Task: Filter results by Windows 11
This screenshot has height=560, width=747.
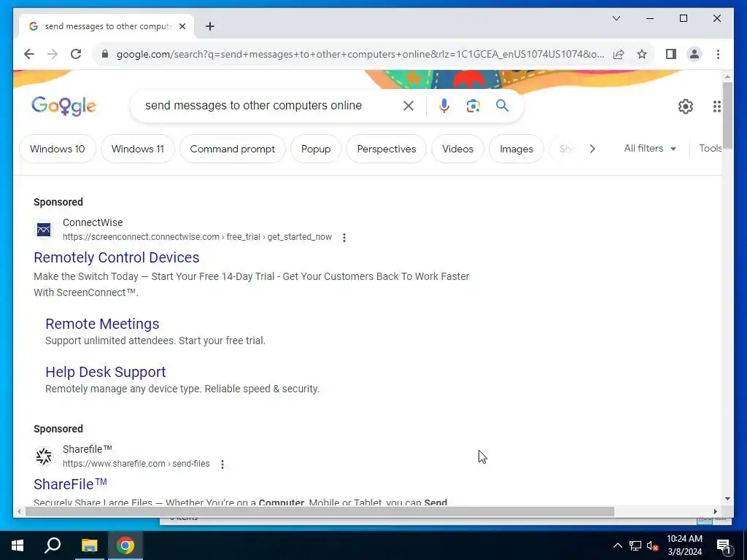Action: point(138,149)
